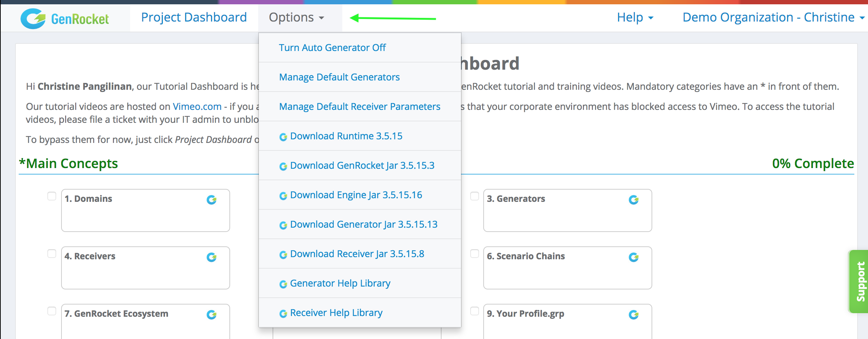Select Turn Auto Generator Off

coord(360,47)
